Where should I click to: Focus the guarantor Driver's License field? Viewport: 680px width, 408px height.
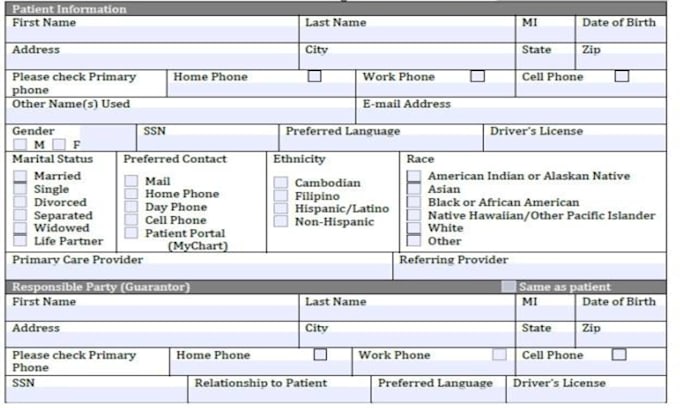(x=587, y=389)
